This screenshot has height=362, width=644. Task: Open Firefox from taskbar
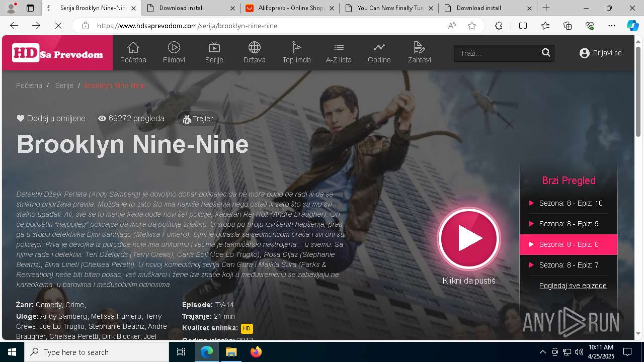[x=256, y=352]
